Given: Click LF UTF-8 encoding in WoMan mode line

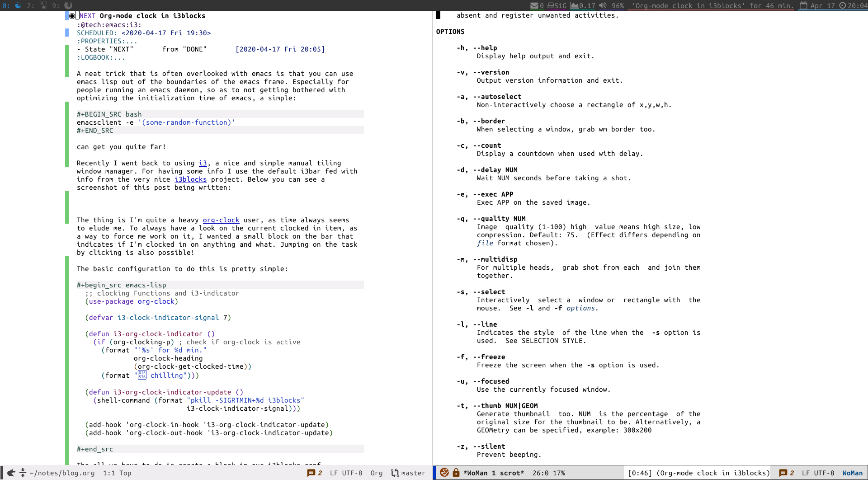Looking at the screenshot, I should tap(818, 473).
